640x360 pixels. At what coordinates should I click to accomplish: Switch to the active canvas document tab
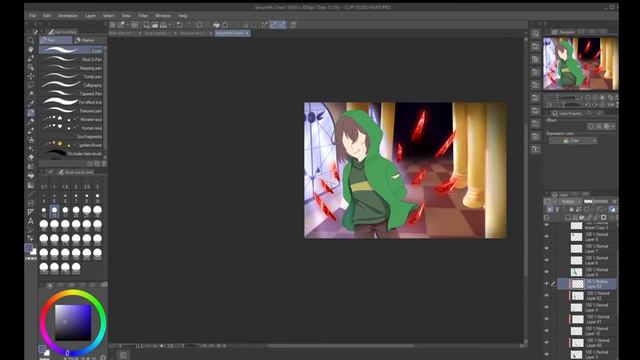pos(232,33)
